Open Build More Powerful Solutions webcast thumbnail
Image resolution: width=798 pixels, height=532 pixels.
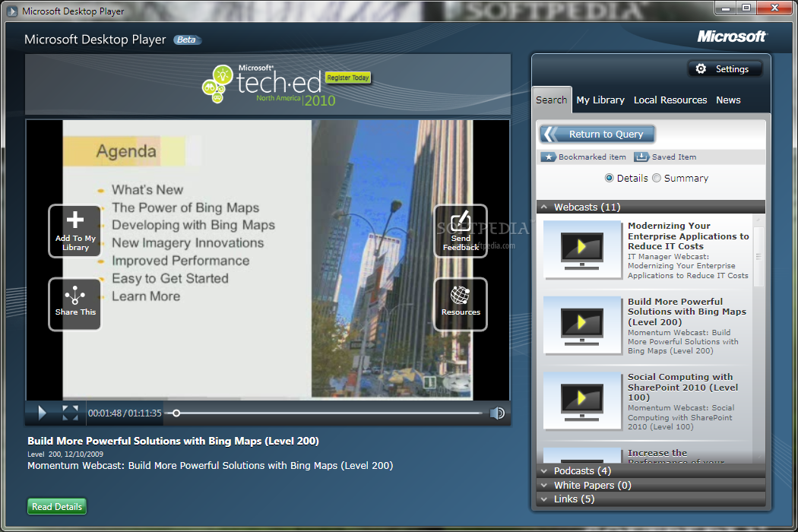click(x=582, y=325)
